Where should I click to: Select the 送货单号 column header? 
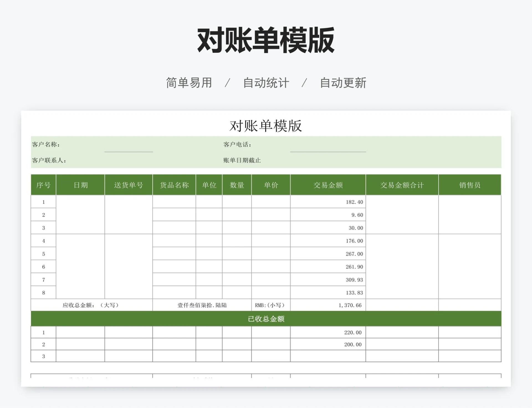(x=128, y=185)
